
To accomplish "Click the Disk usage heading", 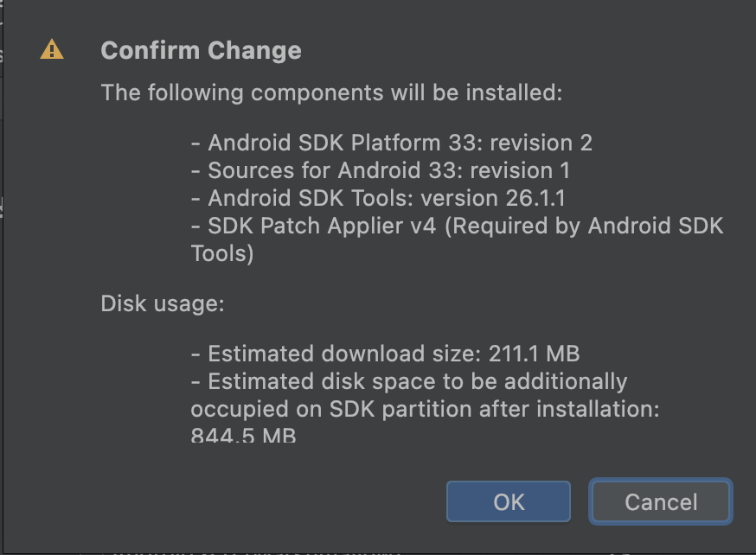I will tap(144, 303).
